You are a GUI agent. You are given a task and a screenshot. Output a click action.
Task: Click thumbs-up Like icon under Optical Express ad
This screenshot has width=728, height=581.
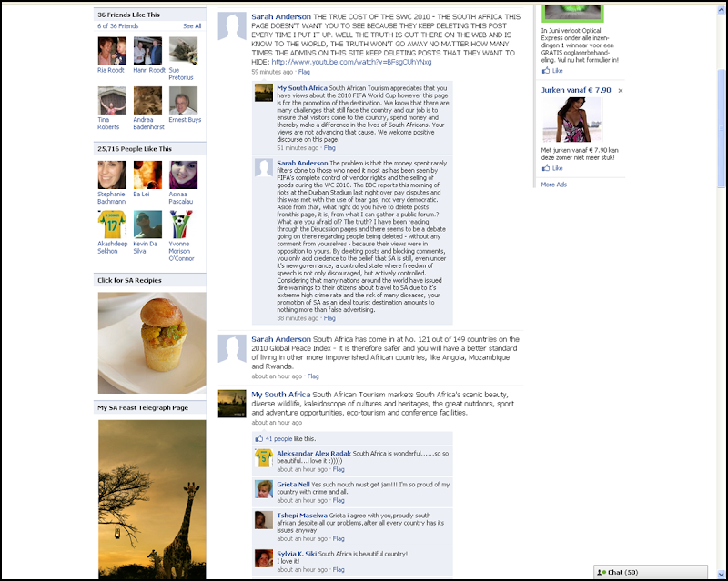pos(545,71)
